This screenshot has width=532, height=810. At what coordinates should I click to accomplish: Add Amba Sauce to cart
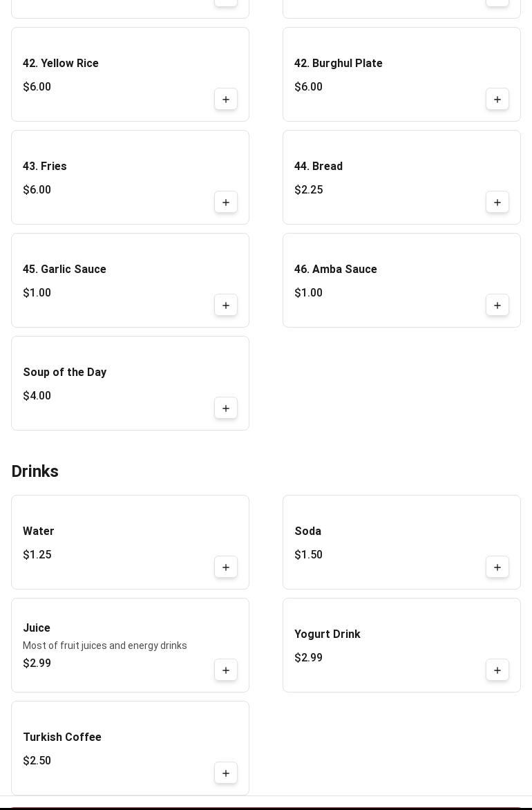pyautogui.click(x=497, y=305)
